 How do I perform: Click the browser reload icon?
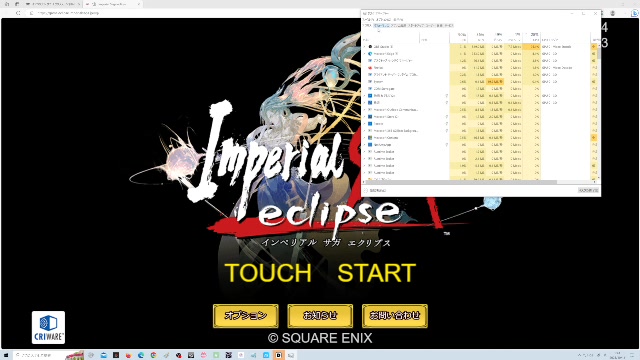[18, 13]
